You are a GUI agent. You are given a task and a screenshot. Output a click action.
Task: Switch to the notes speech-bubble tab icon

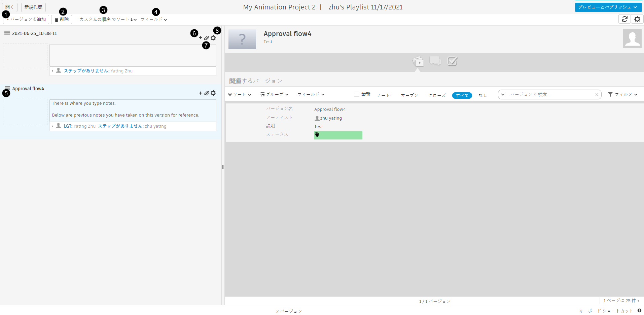pos(435,61)
